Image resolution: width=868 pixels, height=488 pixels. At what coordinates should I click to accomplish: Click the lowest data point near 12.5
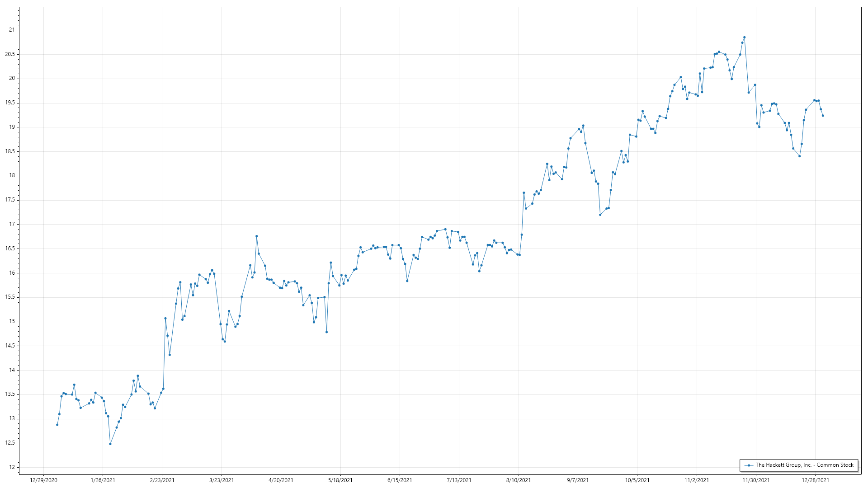[x=110, y=444]
